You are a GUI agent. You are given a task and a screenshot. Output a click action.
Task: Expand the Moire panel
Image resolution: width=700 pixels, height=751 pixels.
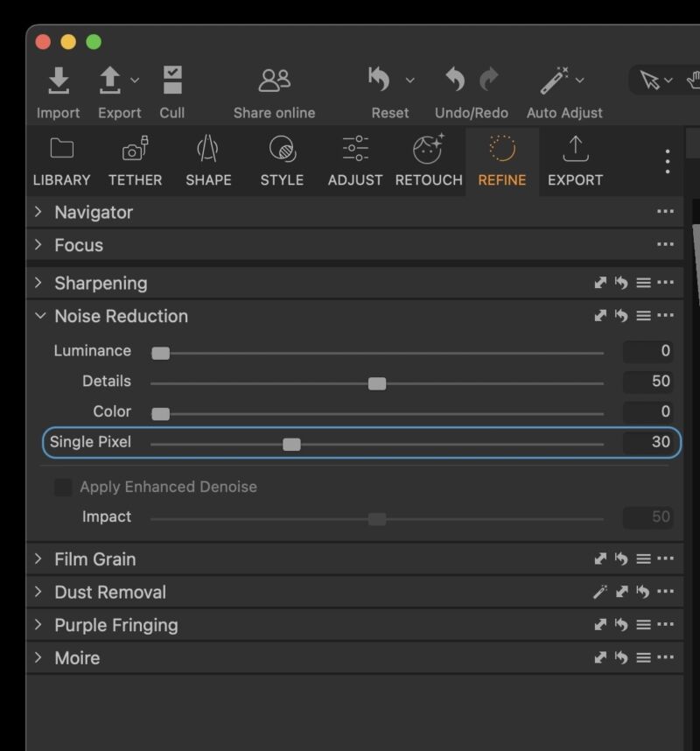(x=38, y=657)
